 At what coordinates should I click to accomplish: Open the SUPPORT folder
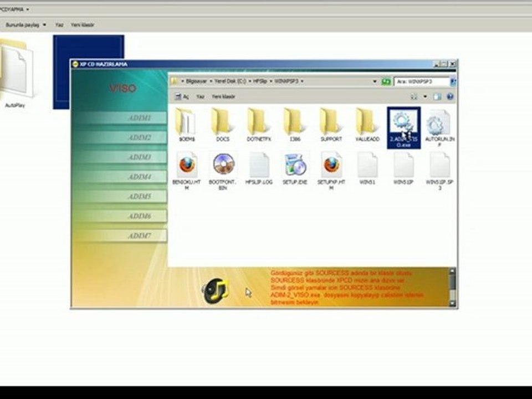pos(331,125)
